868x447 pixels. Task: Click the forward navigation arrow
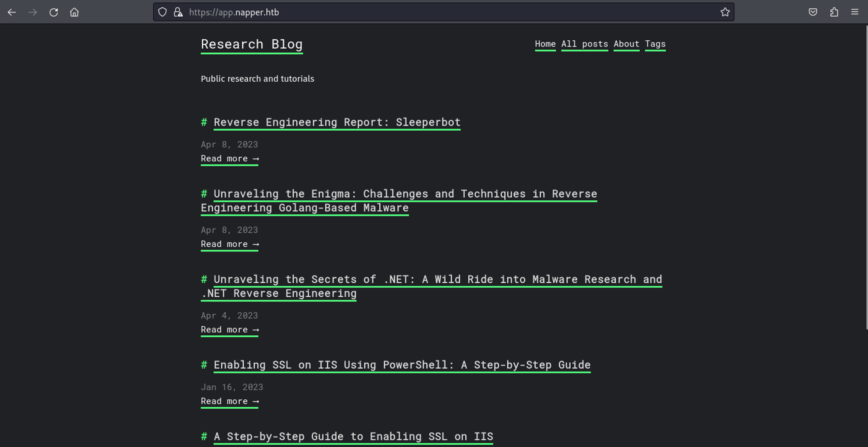point(33,12)
